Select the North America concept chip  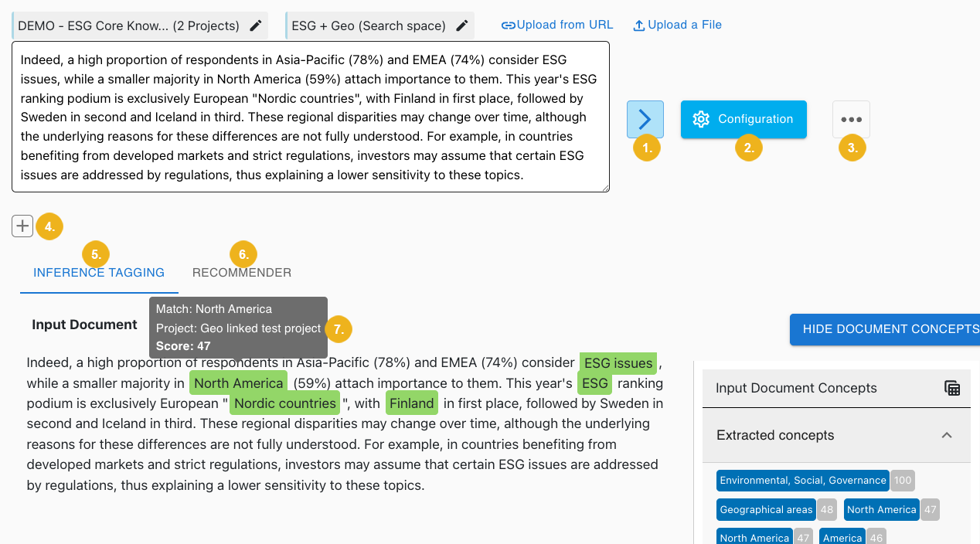tap(881, 509)
